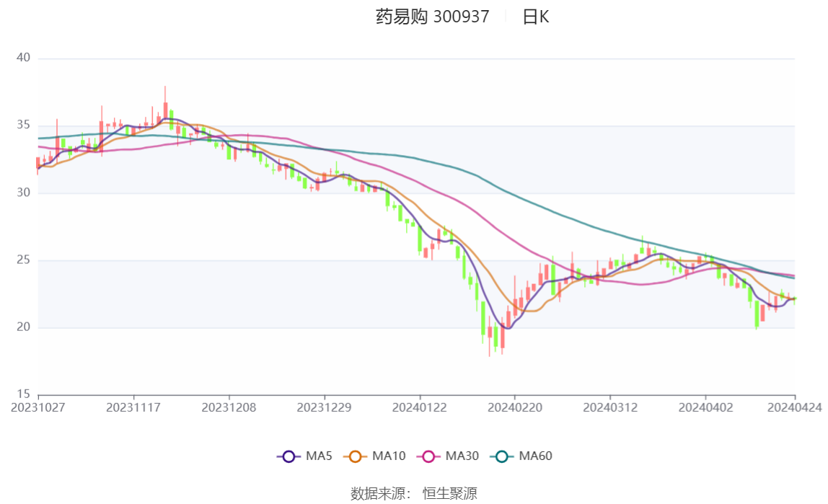Toggle the MA5 legend marker
The width and height of the screenshot is (828, 504).
(x=289, y=456)
